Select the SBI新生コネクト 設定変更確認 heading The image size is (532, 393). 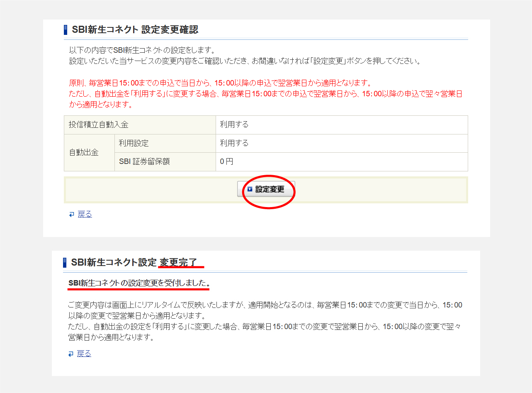point(135,30)
